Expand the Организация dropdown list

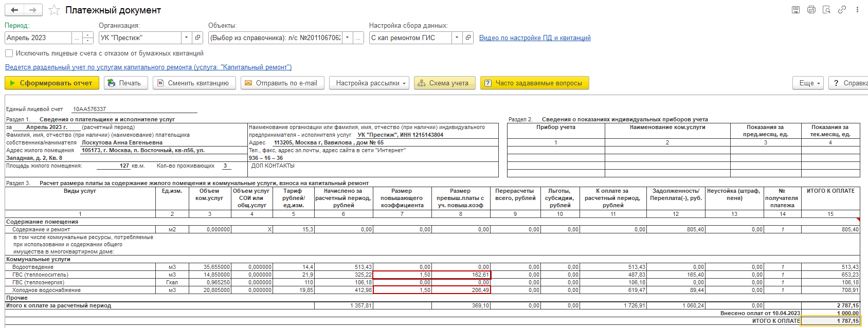(186, 38)
